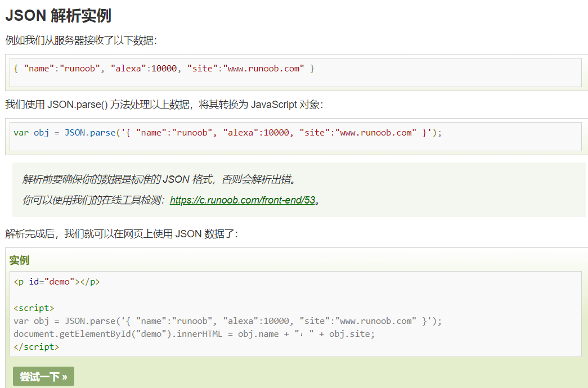
Task: Click the sentence 解析完成后，我们就可以在网页上使用 JSON 数据了
Action: [x=122, y=234]
